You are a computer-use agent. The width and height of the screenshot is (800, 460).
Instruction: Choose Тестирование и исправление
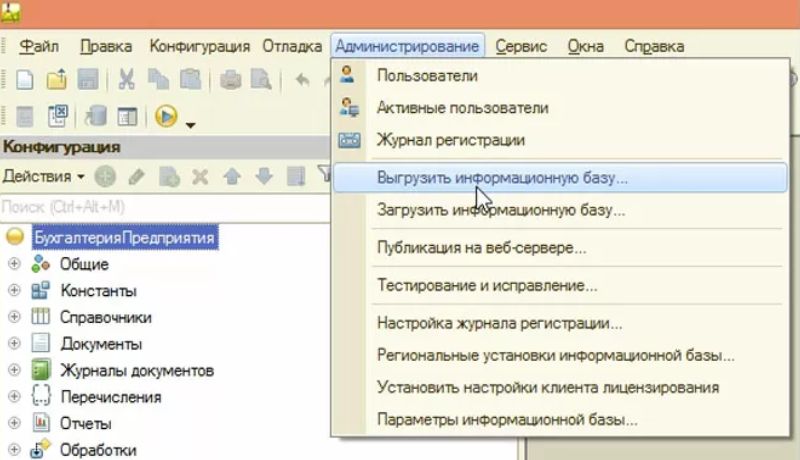click(560, 285)
